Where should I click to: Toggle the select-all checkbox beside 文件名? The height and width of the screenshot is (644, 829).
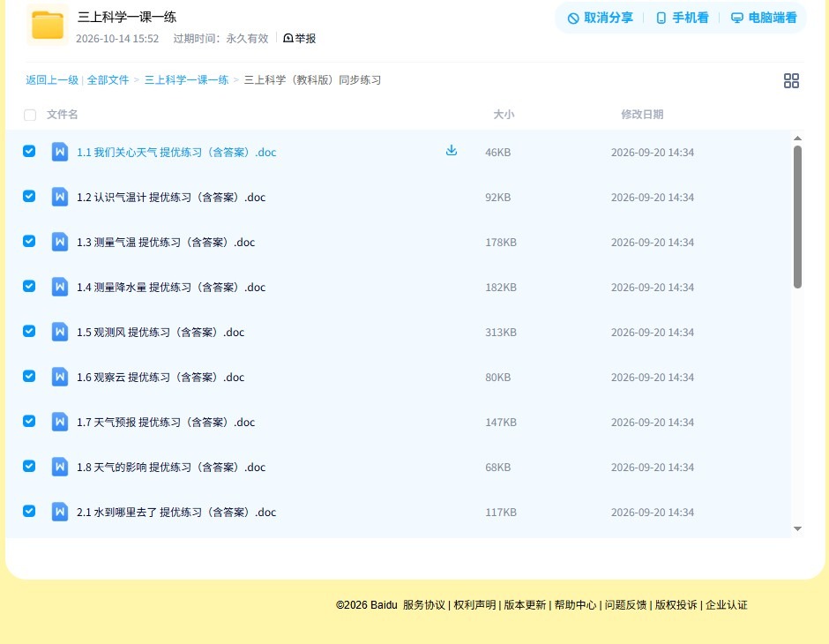pyautogui.click(x=30, y=115)
